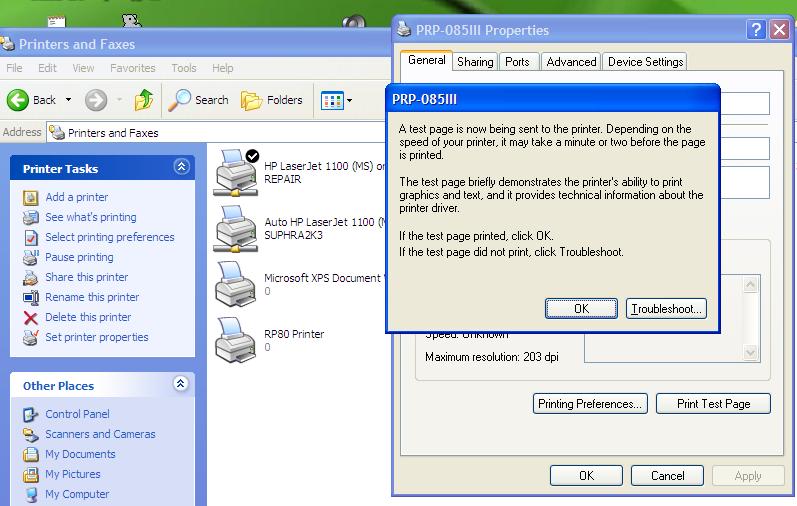Click the My Computer icon
Screen dimensions: 797x506
coord(30,494)
